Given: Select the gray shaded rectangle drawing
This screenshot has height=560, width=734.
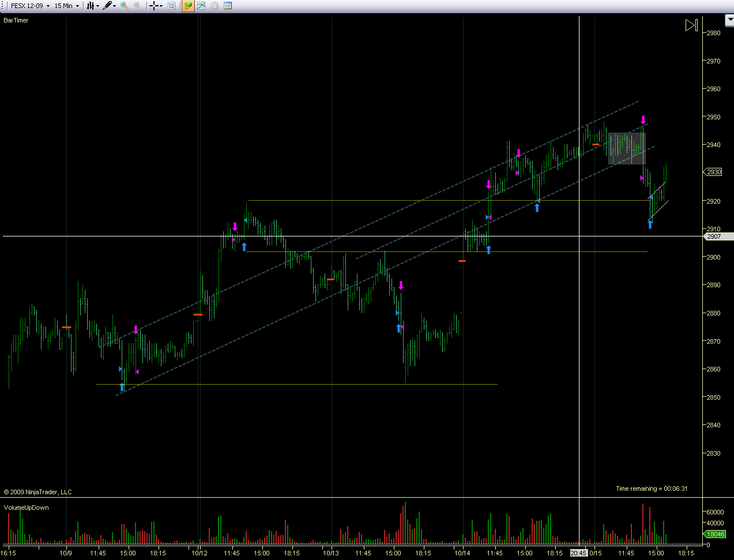Looking at the screenshot, I should 627,149.
